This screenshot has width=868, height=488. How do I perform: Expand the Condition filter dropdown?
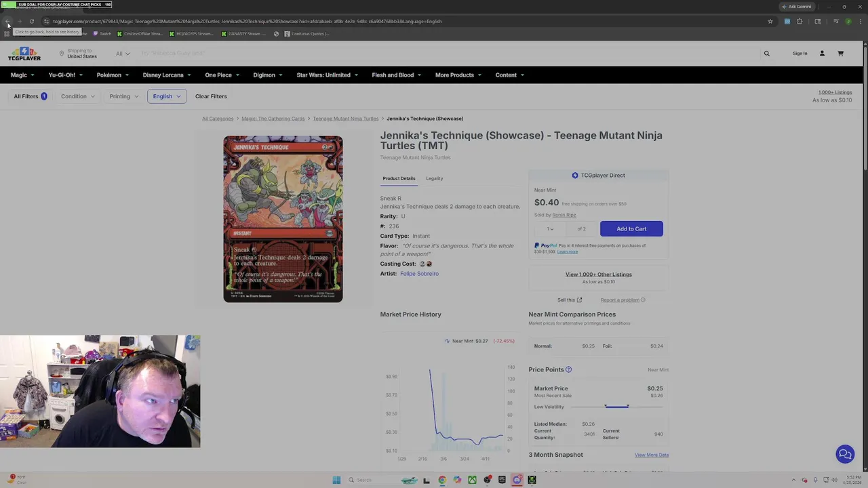[x=77, y=96]
